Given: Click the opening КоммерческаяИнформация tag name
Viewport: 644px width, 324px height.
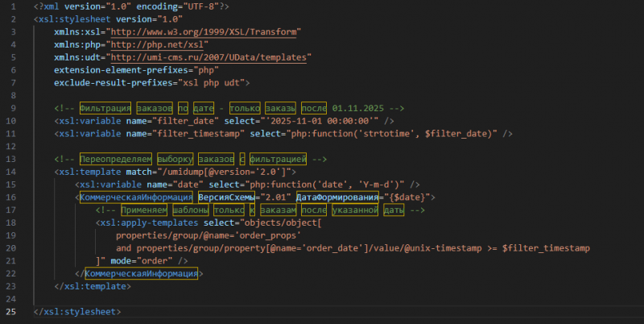Looking at the screenshot, I should pyautogui.click(x=136, y=197).
